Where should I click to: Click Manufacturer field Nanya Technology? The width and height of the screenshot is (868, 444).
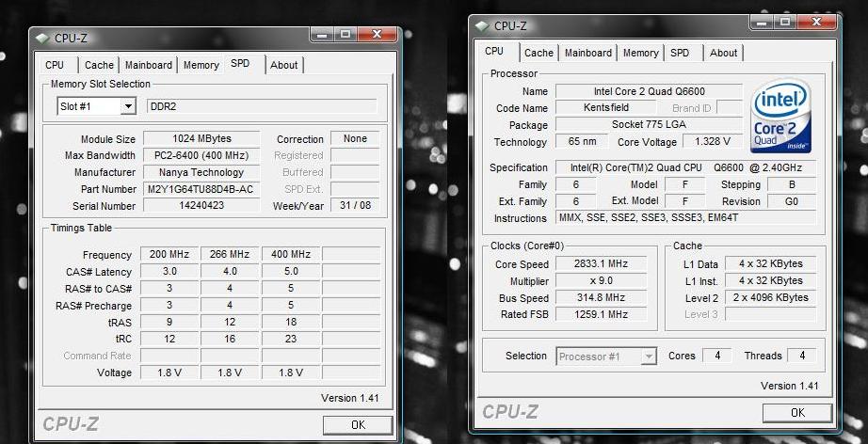pos(201,172)
